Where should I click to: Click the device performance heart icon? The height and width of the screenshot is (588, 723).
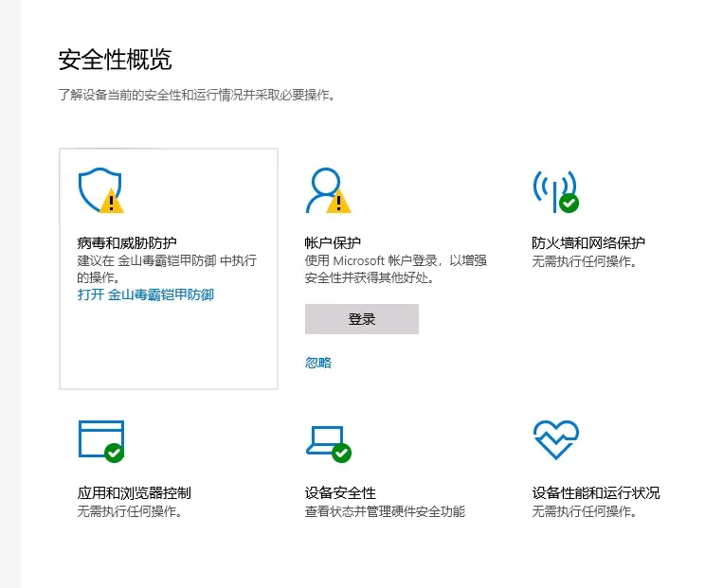(x=555, y=439)
